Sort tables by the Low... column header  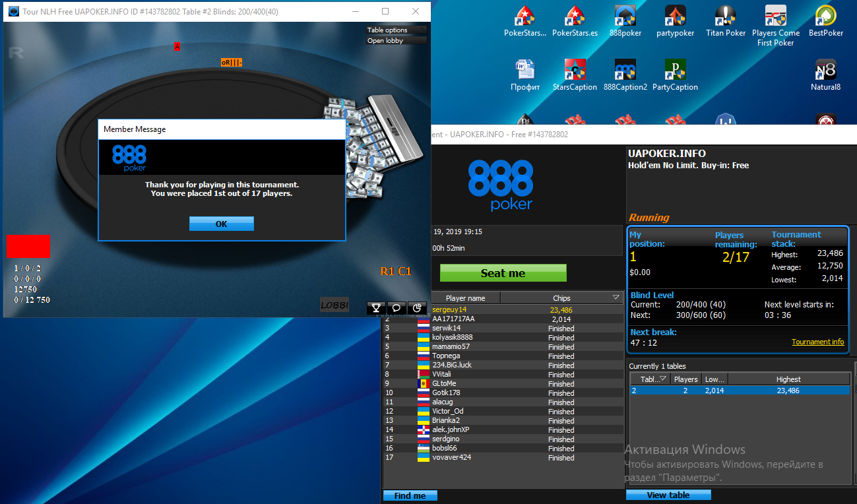coord(714,379)
